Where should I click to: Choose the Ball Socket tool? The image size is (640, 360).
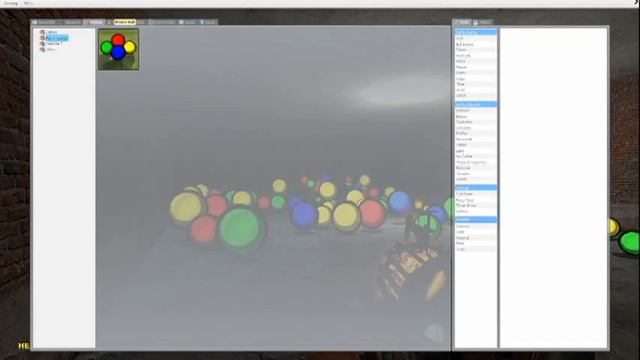[x=476, y=44]
